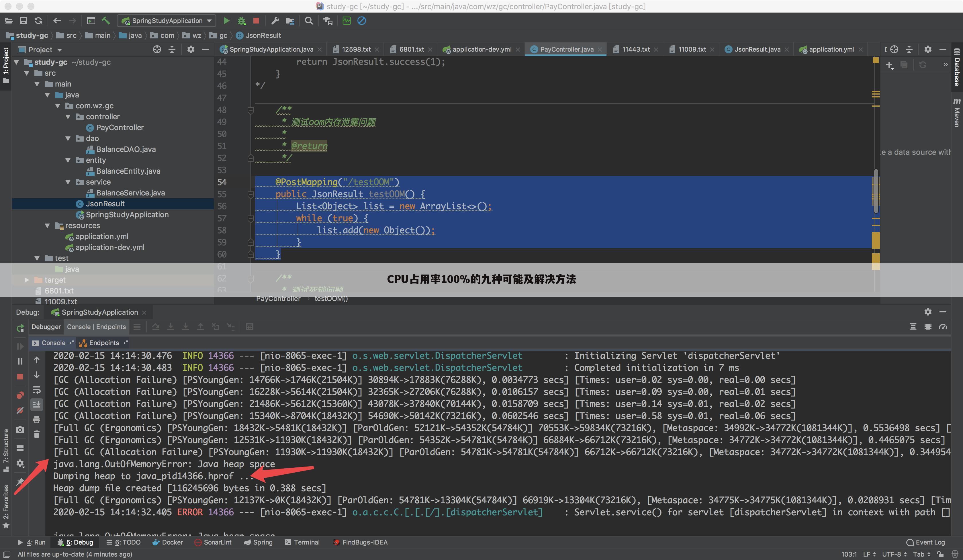
Task: Toggle scroll to end in console
Action: (37, 404)
